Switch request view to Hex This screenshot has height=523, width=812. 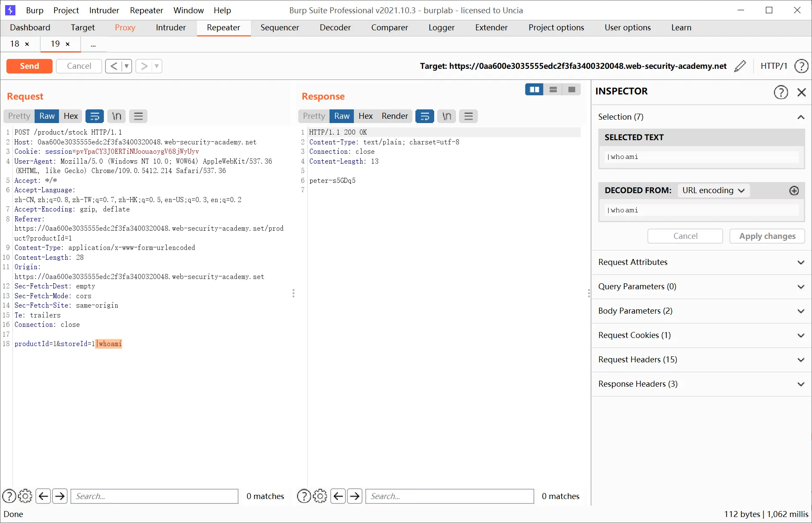coord(71,116)
